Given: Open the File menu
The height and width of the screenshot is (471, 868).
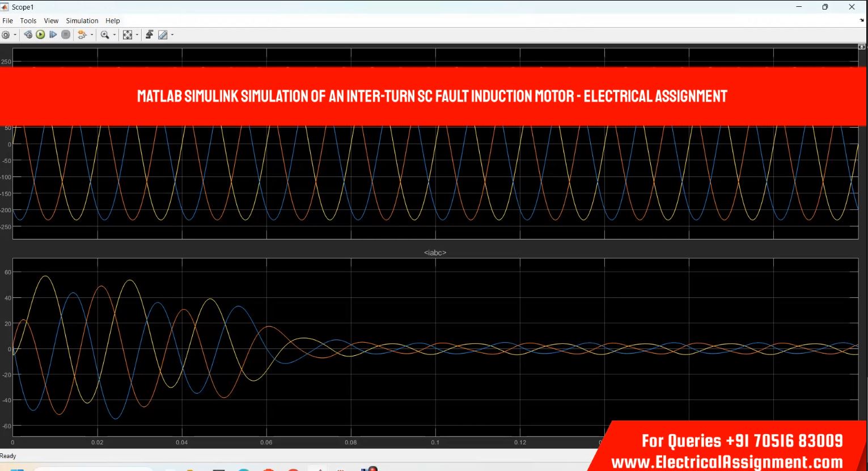Looking at the screenshot, I should [7, 20].
